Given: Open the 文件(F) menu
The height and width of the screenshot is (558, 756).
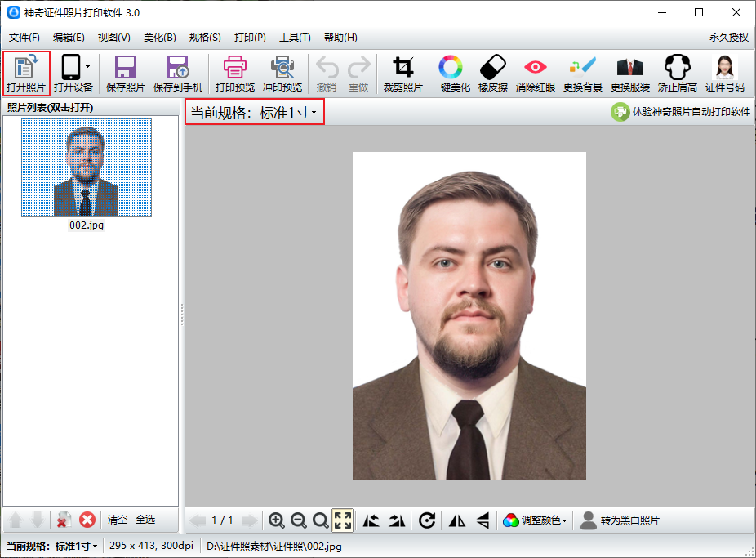Looking at the screenshot, I should coord(24,37).
